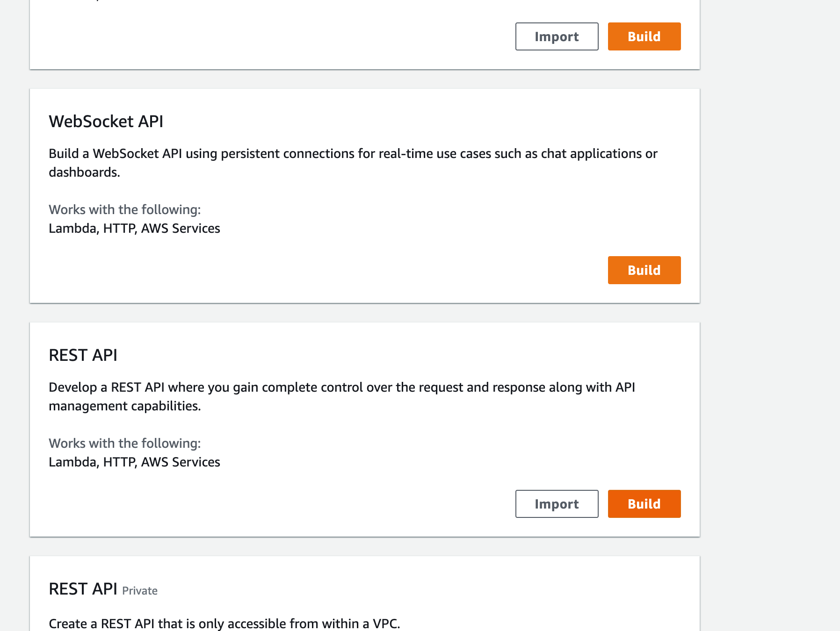The width and height of the screenshot is (840, 631).
Task: Select the non-private REST API card title
Action: tap(83, 355)
